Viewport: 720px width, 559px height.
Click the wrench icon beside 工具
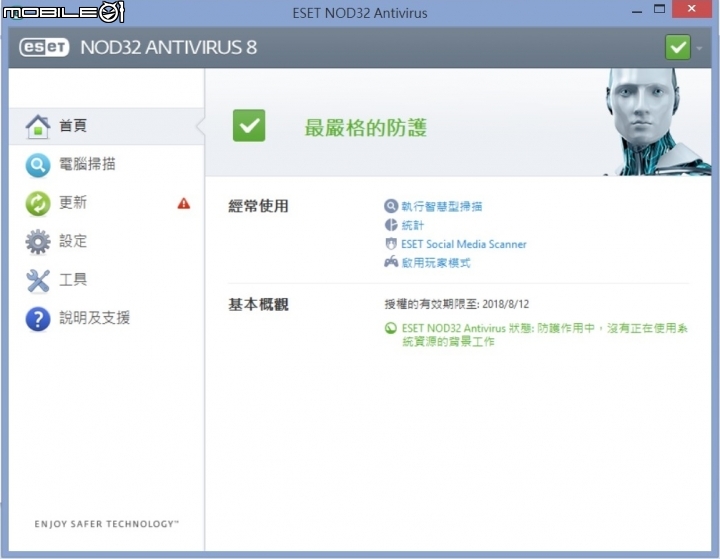tap(38, 281)
